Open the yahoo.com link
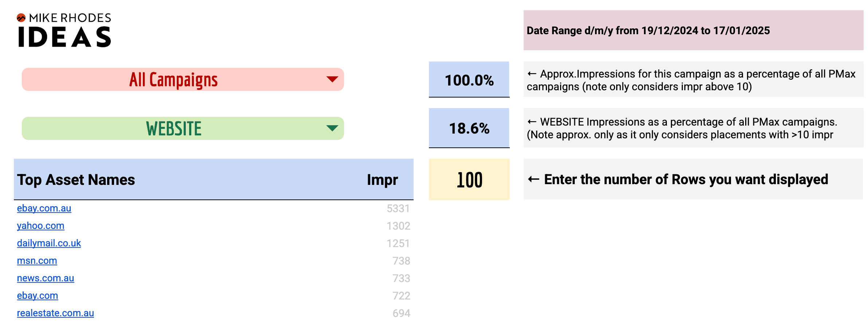 (41, 226)
